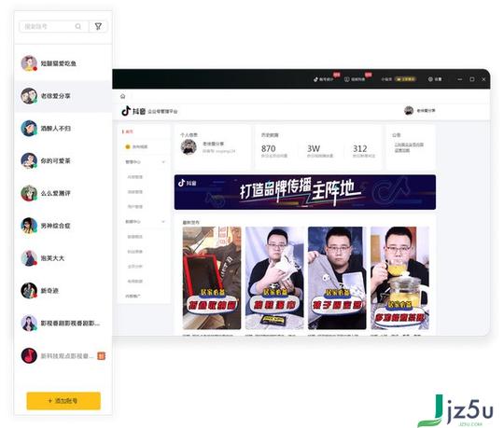Collapse the first sidebar section chevron
Screen dimensions: 504x428
click(163, 162)
